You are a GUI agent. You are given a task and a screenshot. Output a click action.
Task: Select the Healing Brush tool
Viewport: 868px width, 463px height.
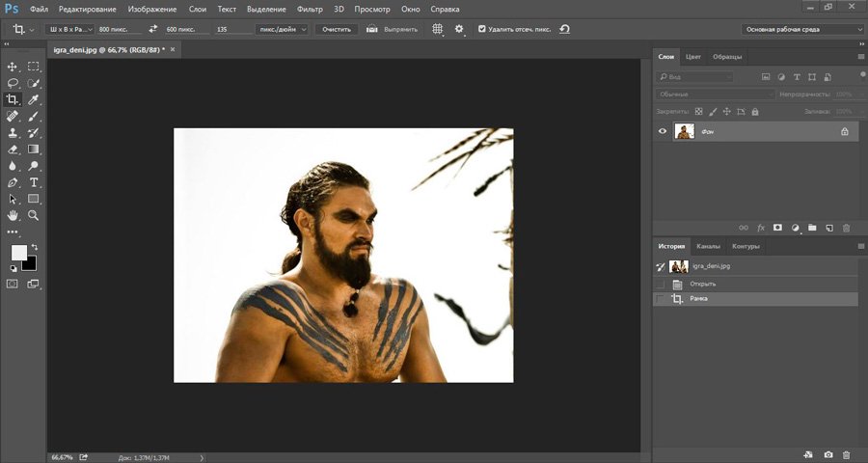(12, 117)
